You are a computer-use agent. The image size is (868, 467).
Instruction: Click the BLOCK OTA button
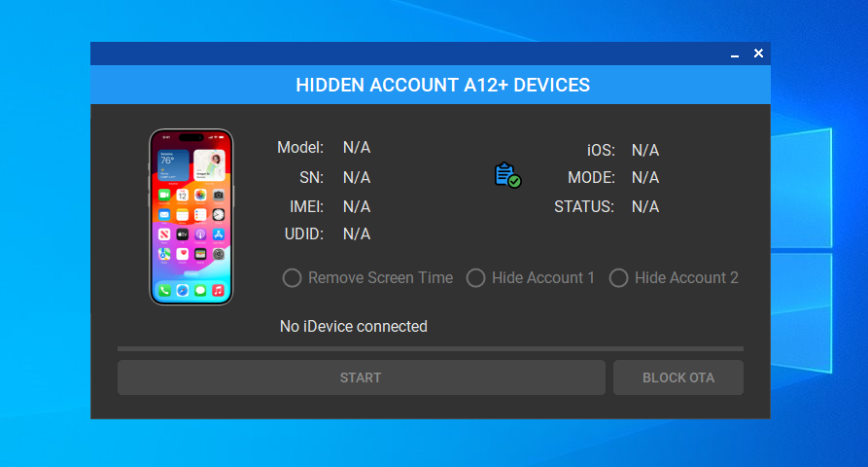pyautogui.click(x=677, y=377)
